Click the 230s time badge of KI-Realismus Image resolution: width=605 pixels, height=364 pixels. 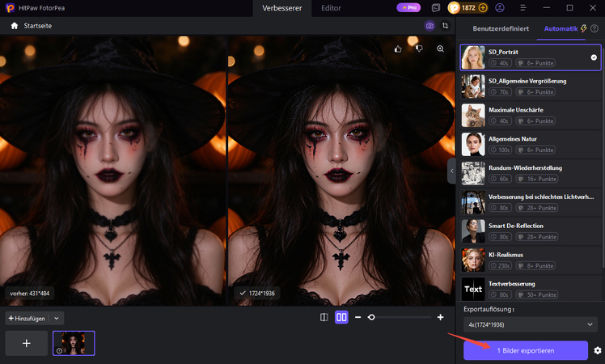point(500,265)
